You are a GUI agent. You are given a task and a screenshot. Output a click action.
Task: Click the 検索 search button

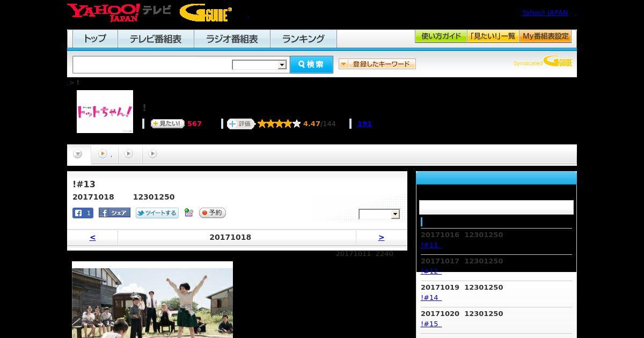tap(311, 65)
